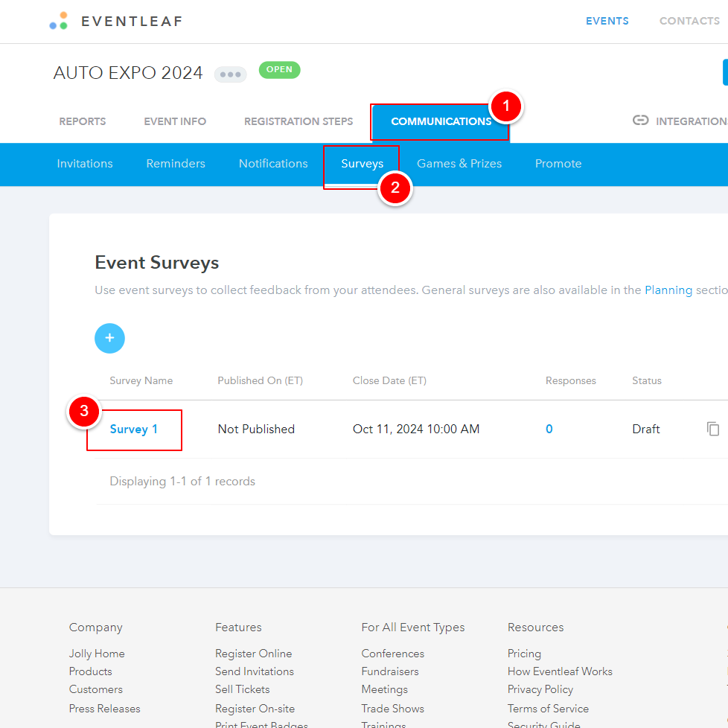View responses for Survey 1
The image size is (728, 728).
[x=549, y=429]
